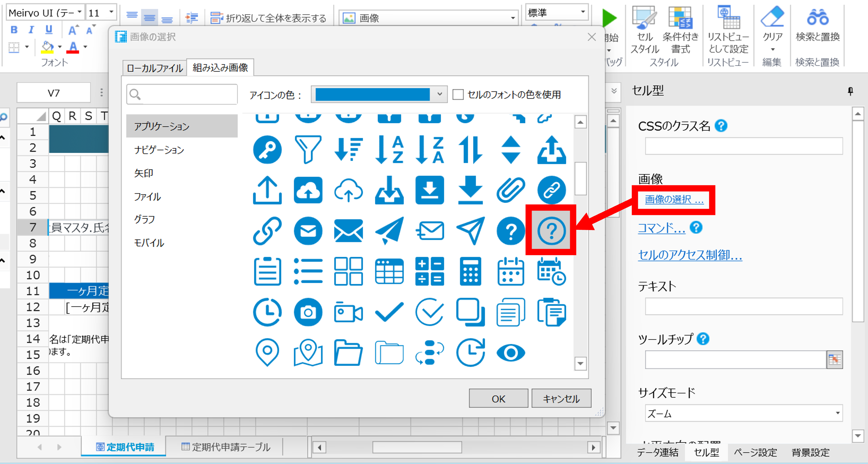The width and height of the screenshot is (868, 464).
Task: Switch to ローカルファイル tab
Action: [155, 68]
